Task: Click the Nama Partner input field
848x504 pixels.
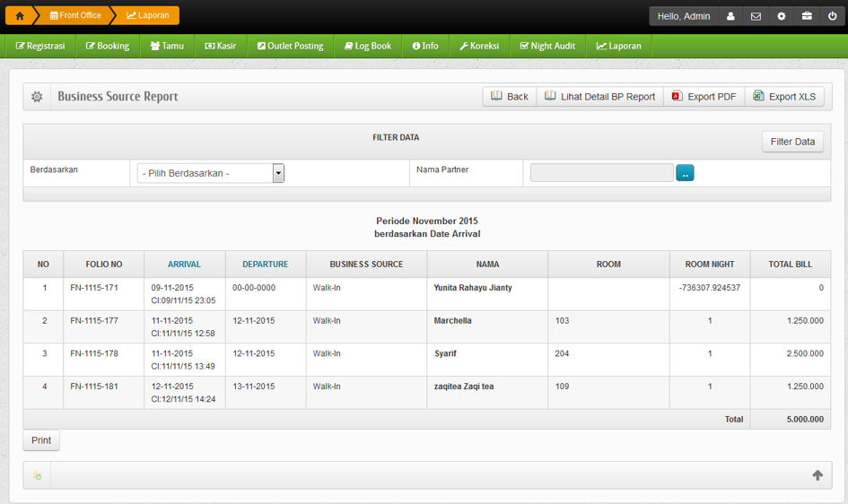Action: [601, 173]
